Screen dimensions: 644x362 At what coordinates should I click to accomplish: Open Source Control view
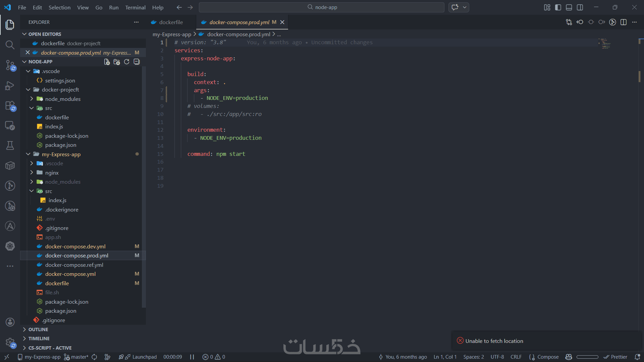pos(10,65)
